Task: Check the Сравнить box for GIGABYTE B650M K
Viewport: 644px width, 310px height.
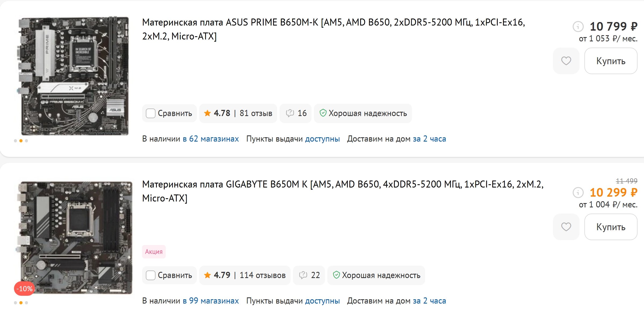Action: (x=151, y=275)
